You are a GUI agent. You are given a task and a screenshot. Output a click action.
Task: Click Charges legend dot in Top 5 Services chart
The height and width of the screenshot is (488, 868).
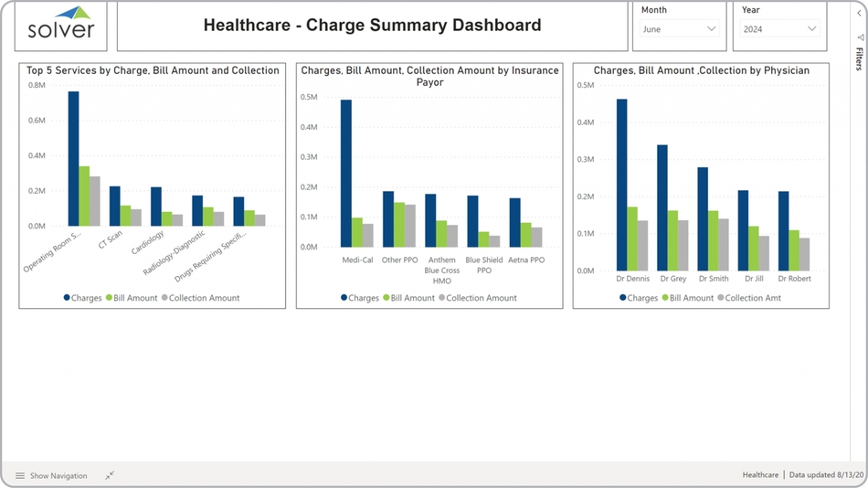click(x=67, y=298)
